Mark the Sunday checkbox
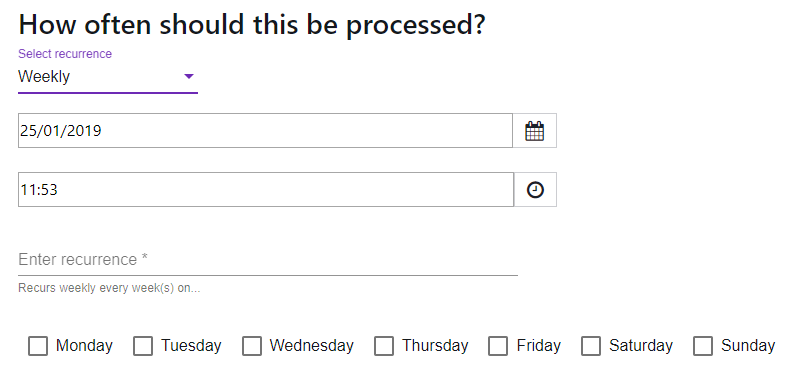The width and height of the screenshot is (787, 374). click(703, 346)
